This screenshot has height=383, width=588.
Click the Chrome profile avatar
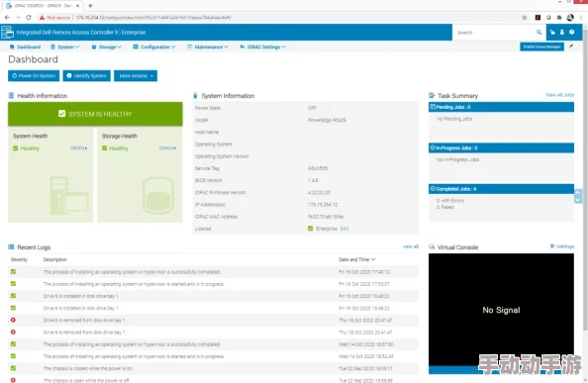570,17
